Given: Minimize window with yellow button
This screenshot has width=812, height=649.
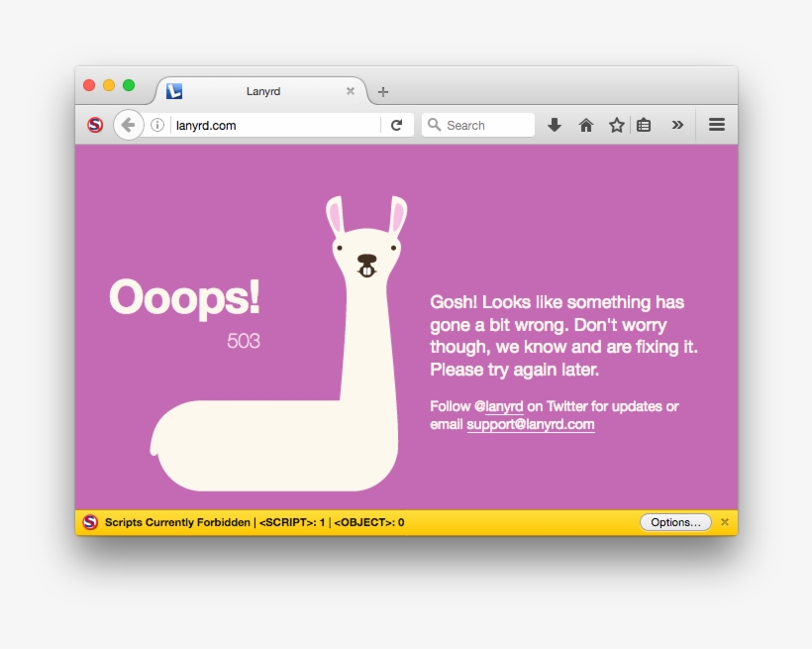Looking at the screenshot, I should pyautogui.click(x=109, y=85).
